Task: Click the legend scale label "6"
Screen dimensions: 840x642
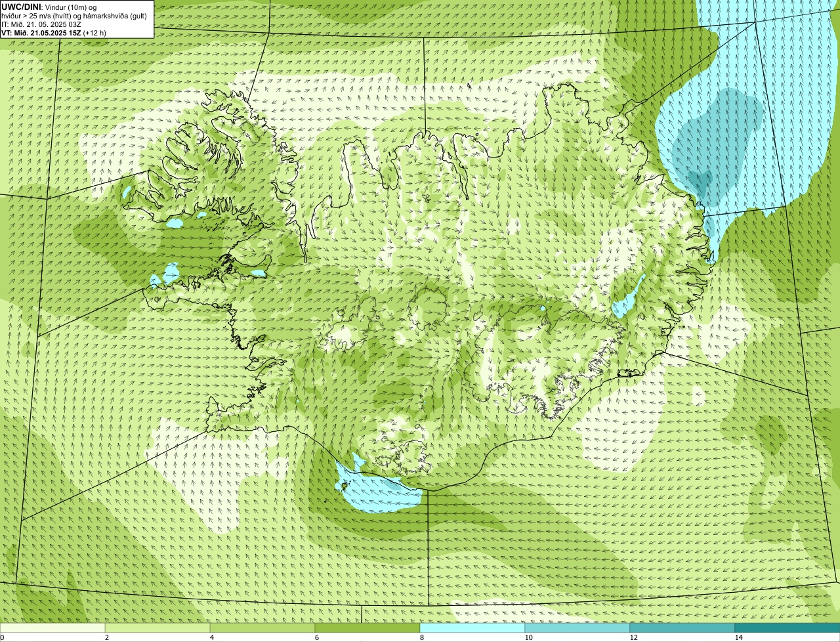Action: 316,637
